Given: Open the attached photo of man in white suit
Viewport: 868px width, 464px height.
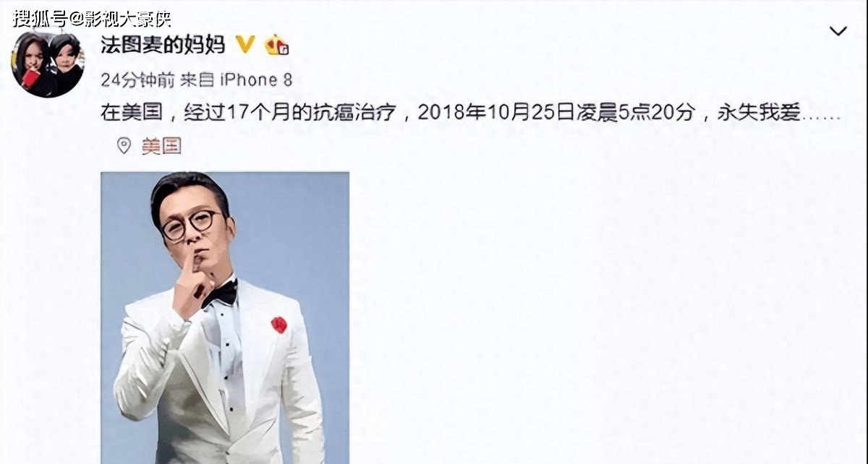Looking at the screenshot, I should (x=225, y=317).
